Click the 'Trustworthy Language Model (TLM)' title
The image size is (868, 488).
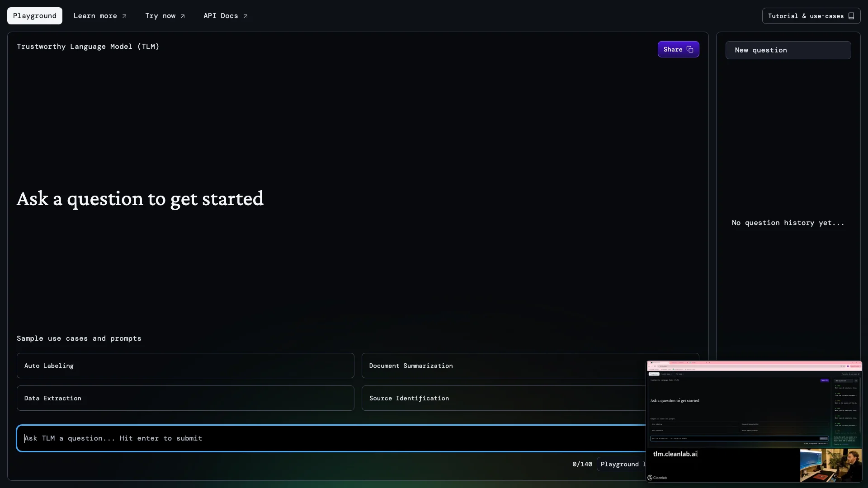pyautogui.click(x=88, y=47)
